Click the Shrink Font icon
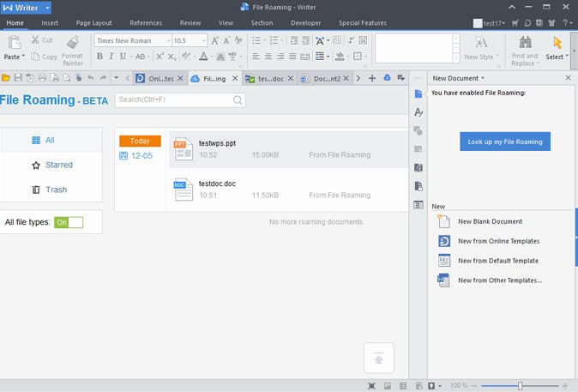Screen dimensions: 578x392 point(226,40)
